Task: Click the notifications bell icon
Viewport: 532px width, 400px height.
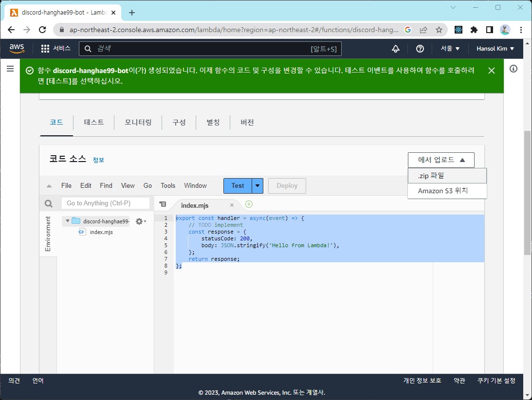Action: [x=396, y=49]
